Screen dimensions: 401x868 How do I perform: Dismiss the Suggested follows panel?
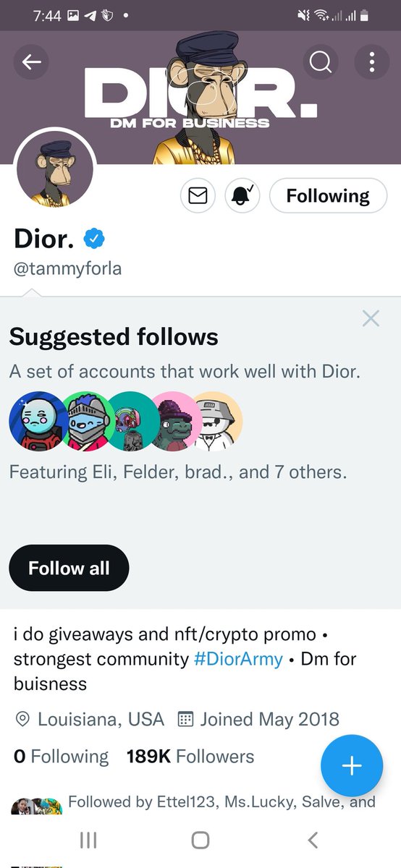[371, 318]
